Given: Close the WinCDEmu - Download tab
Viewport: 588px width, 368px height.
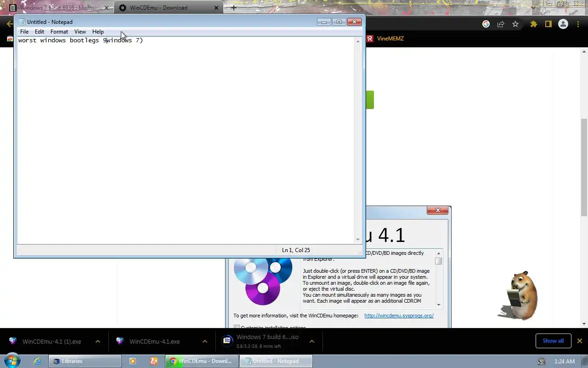Looking at the screenshot, I should [216, 8].
